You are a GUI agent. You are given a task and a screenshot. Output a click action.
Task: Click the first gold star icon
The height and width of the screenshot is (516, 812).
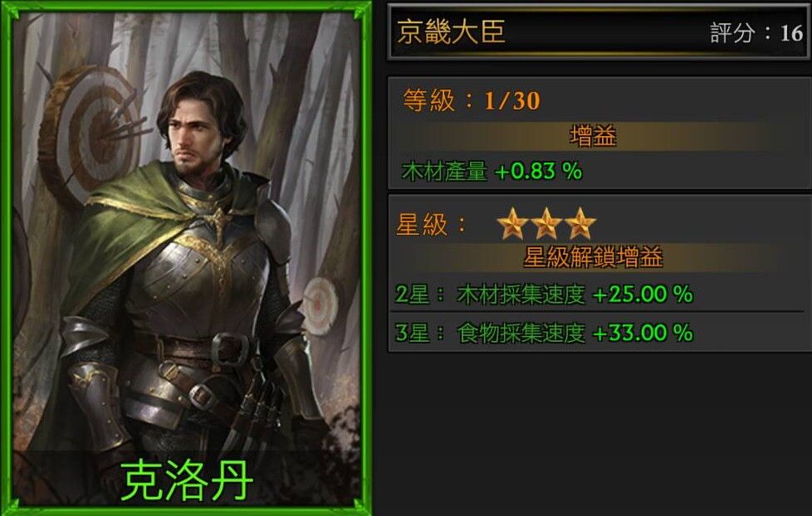(x=512, y=224)
